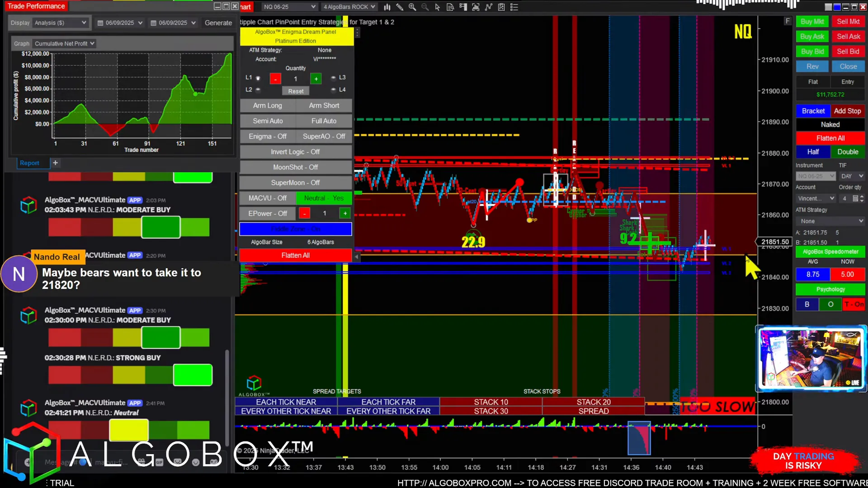Open the data series icon
This screenshot has height=488, width=868.
476,7
